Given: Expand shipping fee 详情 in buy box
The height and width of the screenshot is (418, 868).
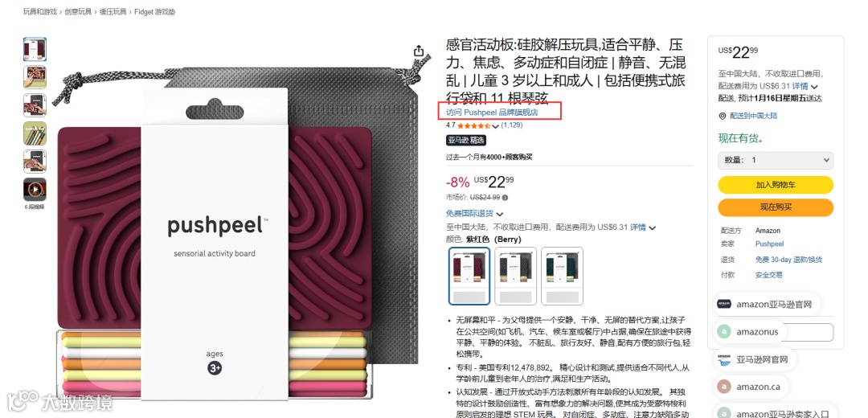Looking at the screenshot, I should 805,86.
